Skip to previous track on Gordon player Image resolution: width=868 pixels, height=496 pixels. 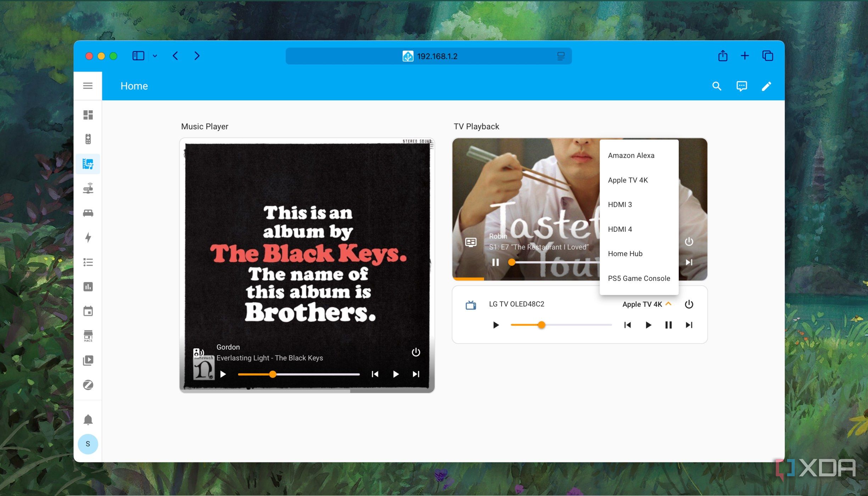(375, 374)
